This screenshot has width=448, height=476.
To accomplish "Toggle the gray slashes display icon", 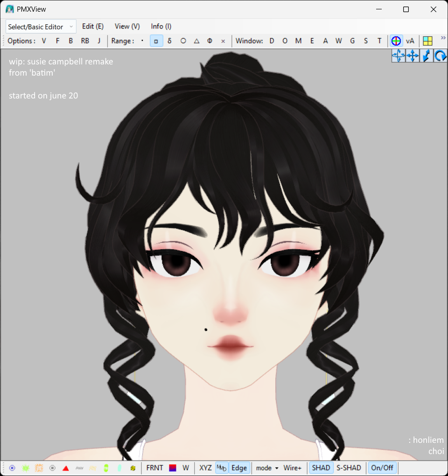I will click(x=79, y=468).
